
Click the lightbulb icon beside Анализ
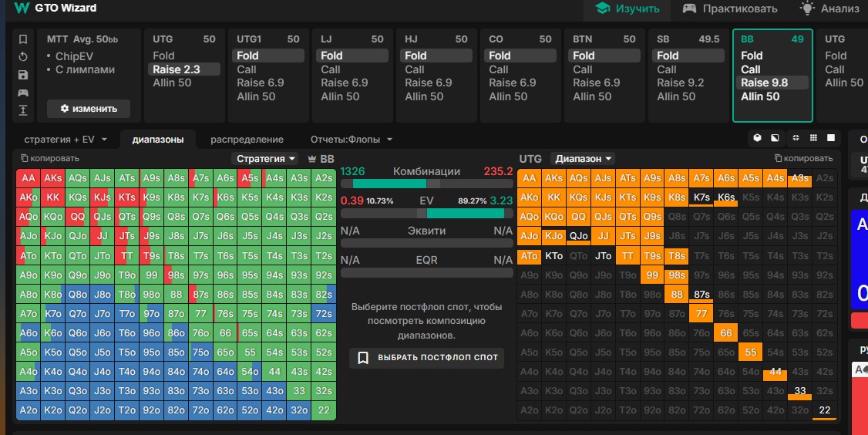807,8
